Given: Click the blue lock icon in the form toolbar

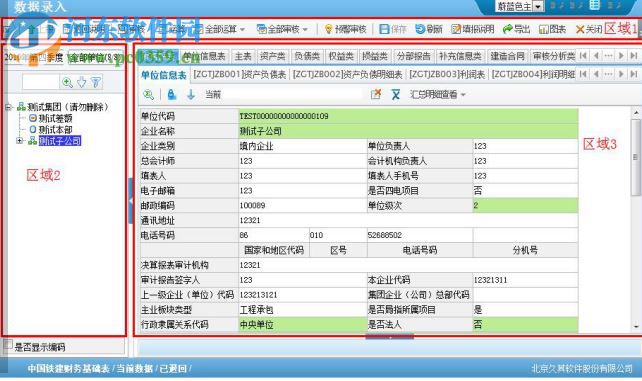Looking at the screenshot, I should coord(172,95).
